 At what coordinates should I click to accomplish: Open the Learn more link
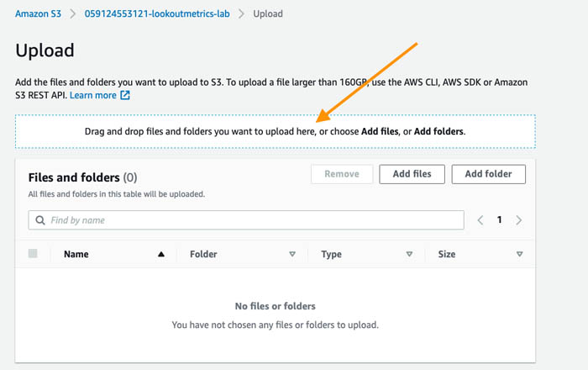pyautogui.click(x=93, y=95)
